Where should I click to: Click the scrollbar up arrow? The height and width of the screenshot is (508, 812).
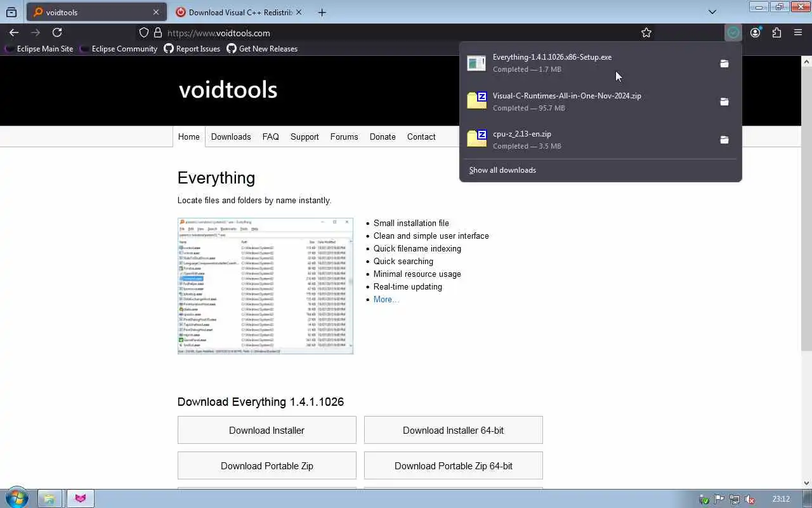[806, 62]
